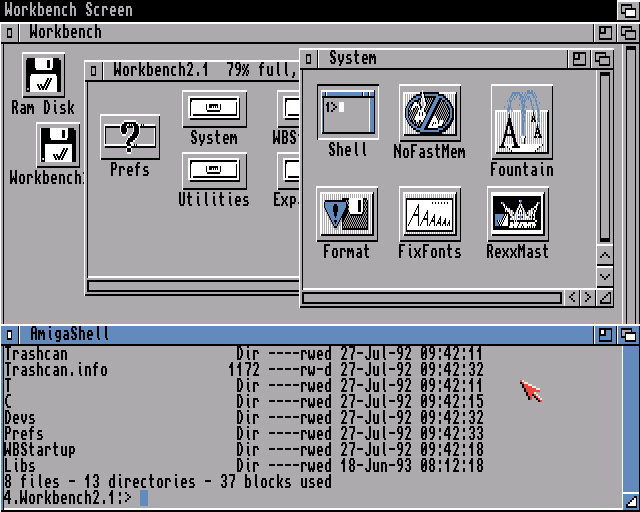Image resolution: width=640 pixels, height=512 pixels.
Task: Select the FixFonts icon
Action: (429, 213)
